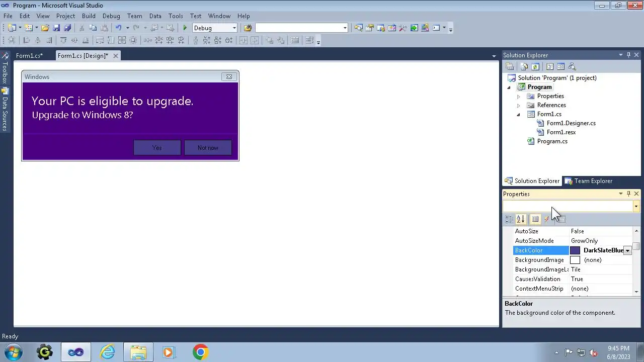The image size is (644, 362).
Task: Show Events lightning bolt in Properties panel
Action: pos(547,219)
